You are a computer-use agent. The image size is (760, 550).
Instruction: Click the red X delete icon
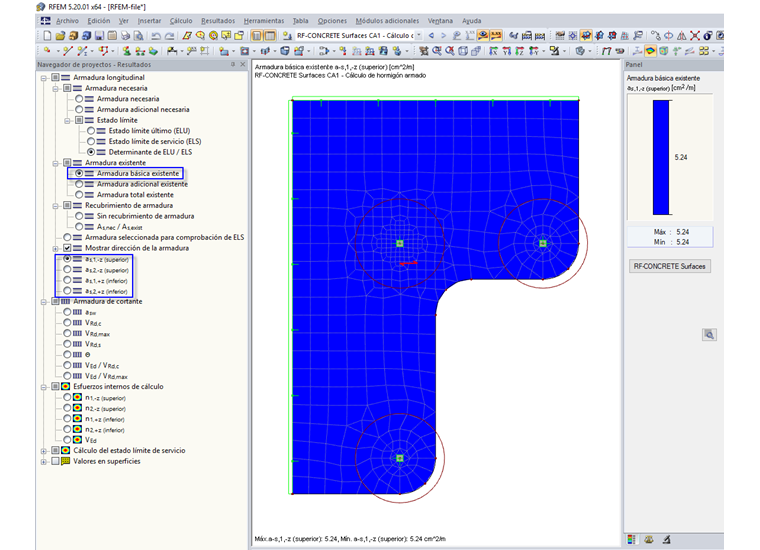pos(695,35)
